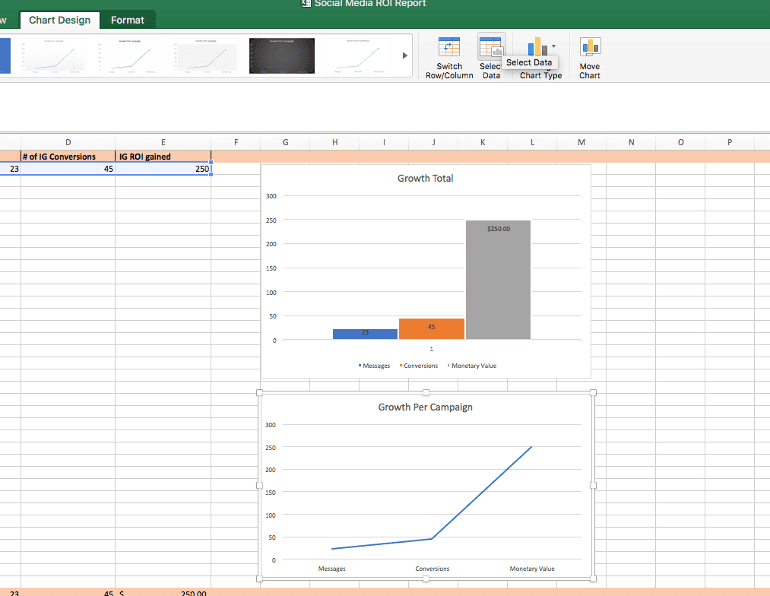The height and width of the screenshot is (596, 770).
Task: Select column E header
Action: click(163, 142)
